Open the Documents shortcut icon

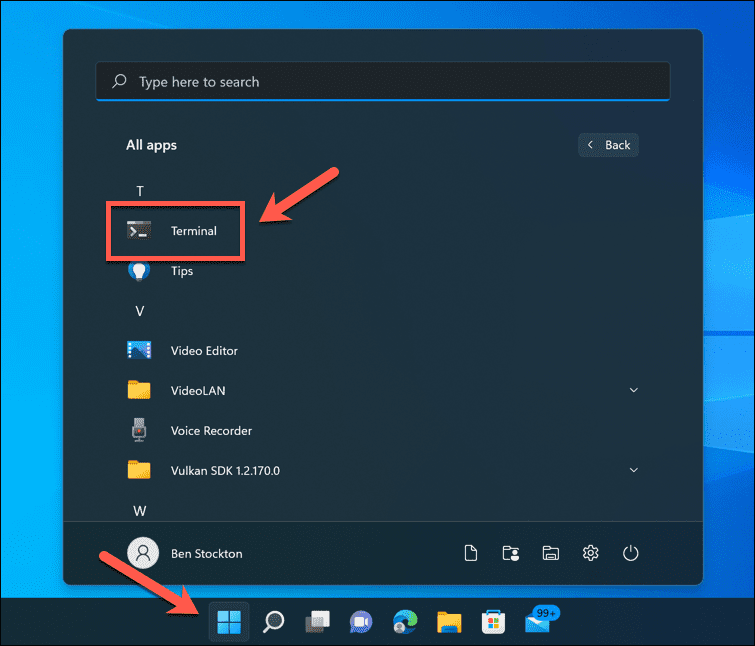[471, 553]
